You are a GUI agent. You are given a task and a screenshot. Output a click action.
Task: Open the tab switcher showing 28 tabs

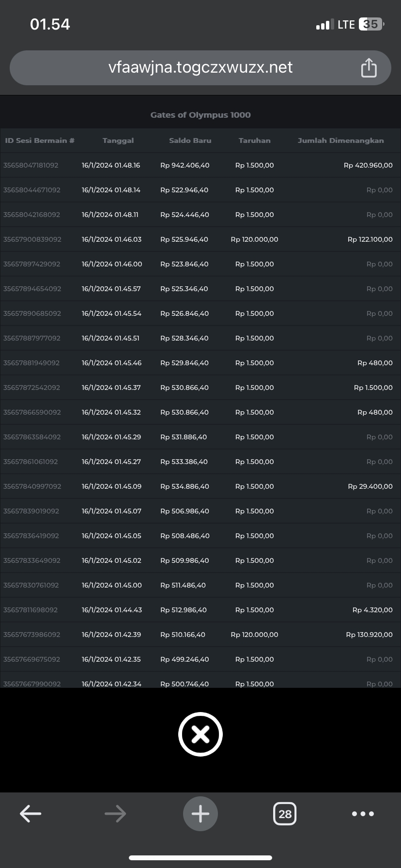click(285, 814)
